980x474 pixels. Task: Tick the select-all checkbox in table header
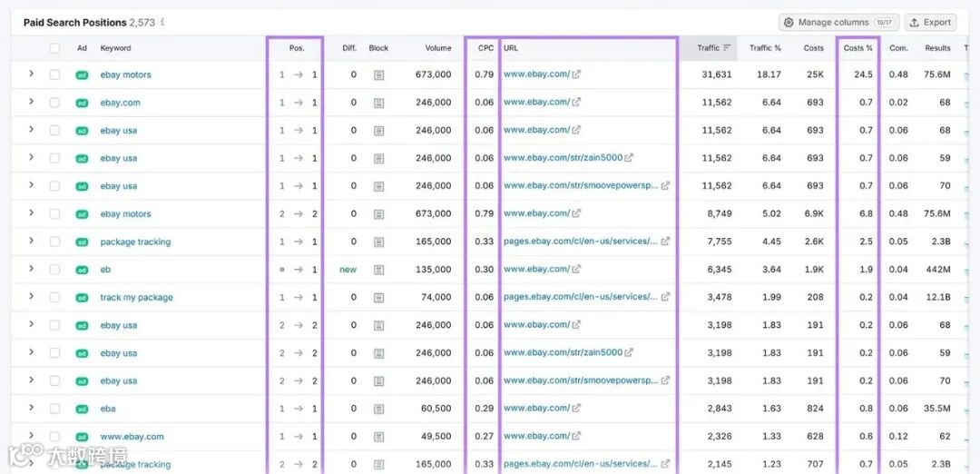[55, 48]
